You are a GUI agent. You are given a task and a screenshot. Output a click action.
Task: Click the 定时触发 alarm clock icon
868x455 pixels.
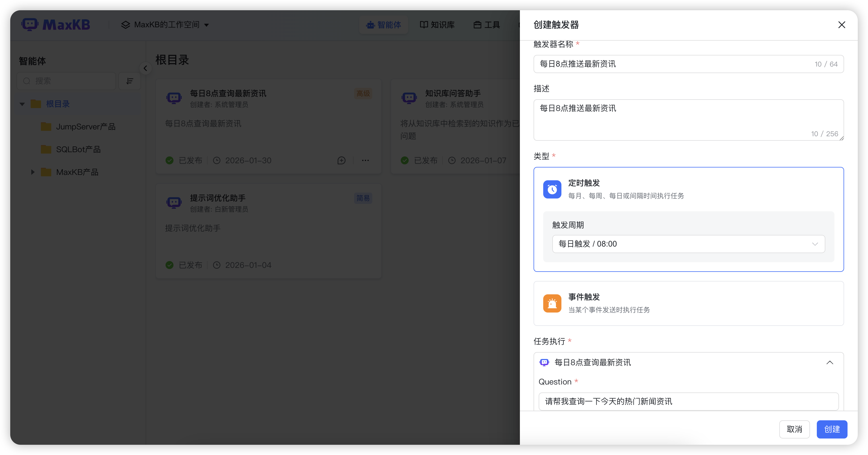(552, 189)
